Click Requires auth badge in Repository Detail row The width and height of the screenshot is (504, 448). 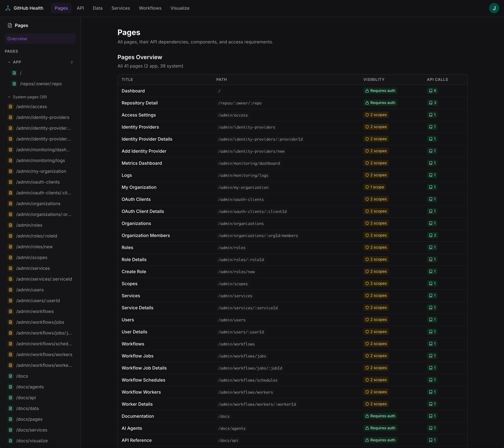click(380, 103)
